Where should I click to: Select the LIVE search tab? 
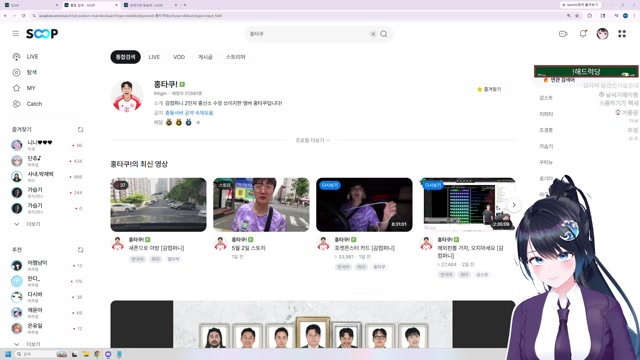[154, 57]
